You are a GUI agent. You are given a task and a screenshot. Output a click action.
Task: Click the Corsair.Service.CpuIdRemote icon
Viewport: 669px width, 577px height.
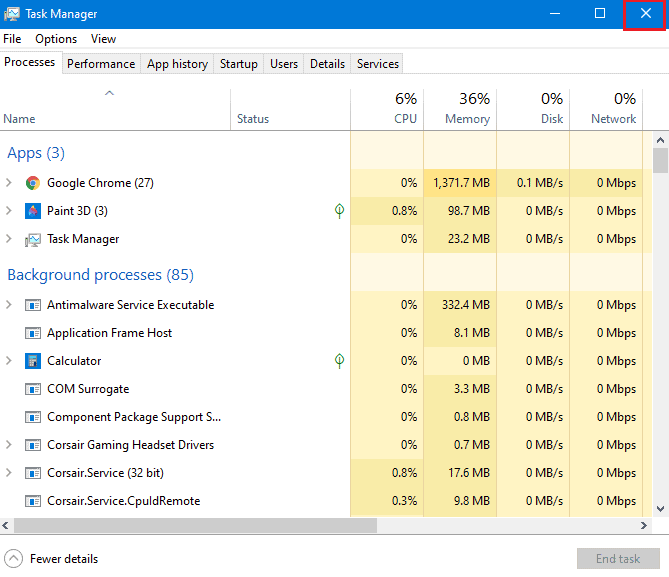coord(33,501)
